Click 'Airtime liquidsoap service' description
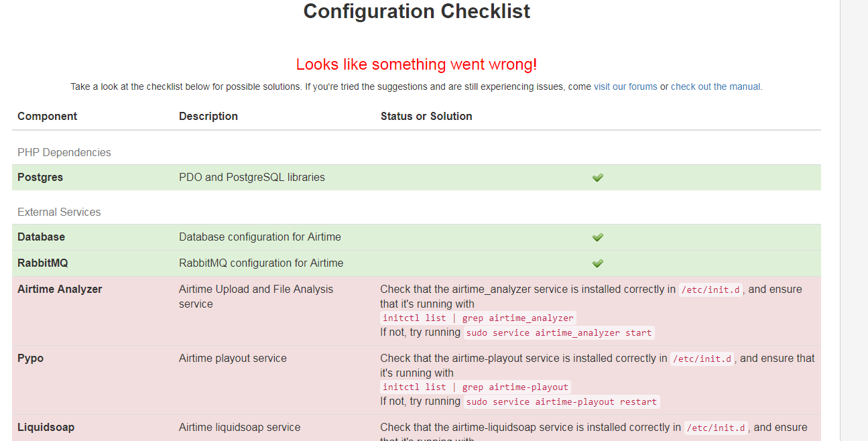The height and width of the screenshot is (441, 868). 240,428
